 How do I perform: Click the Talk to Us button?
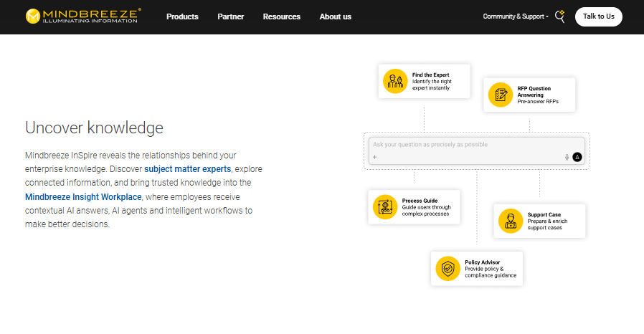point(598,16)
